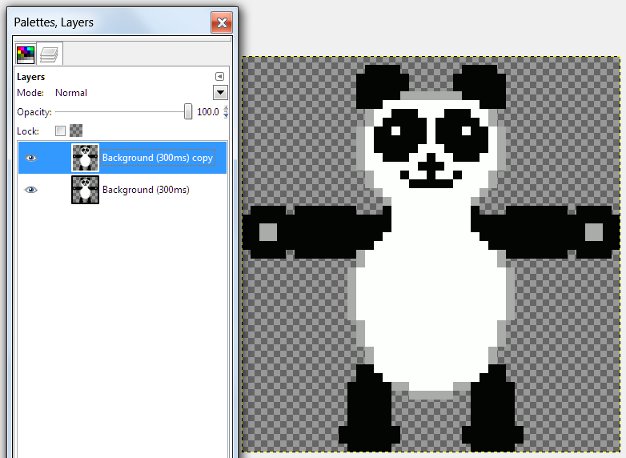Click the Opacity spinner arrows
This screenshot has width=626, height=458.
tap(225, 112)
